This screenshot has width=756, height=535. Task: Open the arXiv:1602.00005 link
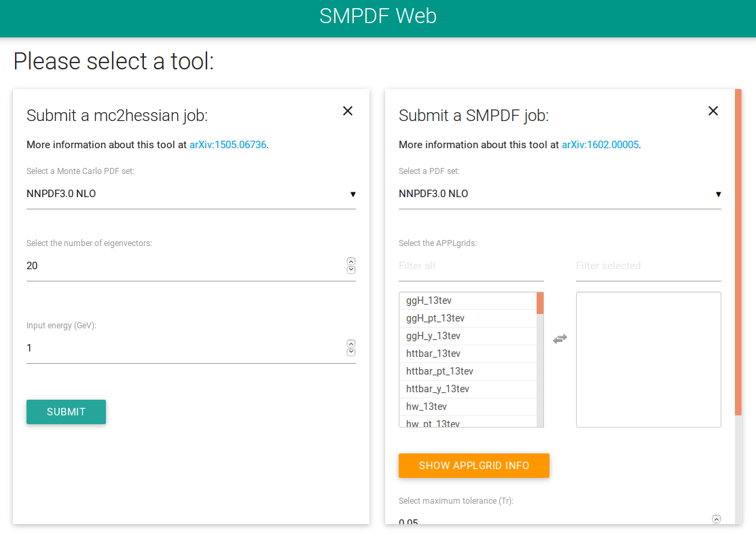click(600, 145)
